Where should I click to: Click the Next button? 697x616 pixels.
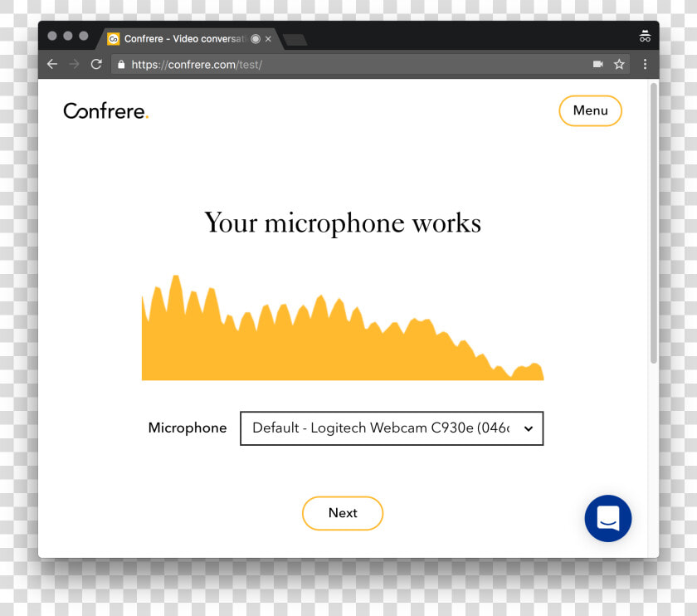pyautogui.click(x=343, y=513)
